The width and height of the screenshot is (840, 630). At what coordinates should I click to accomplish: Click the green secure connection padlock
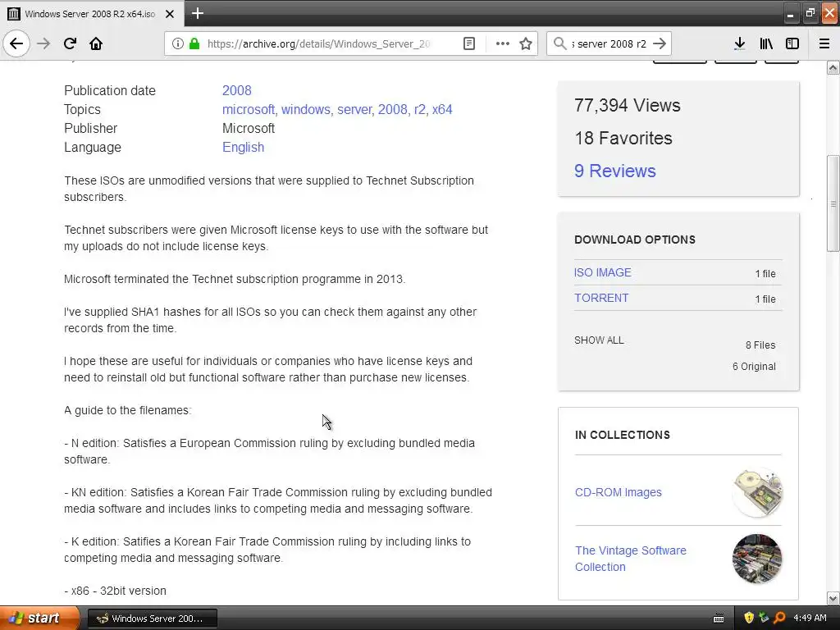point(194,43)
